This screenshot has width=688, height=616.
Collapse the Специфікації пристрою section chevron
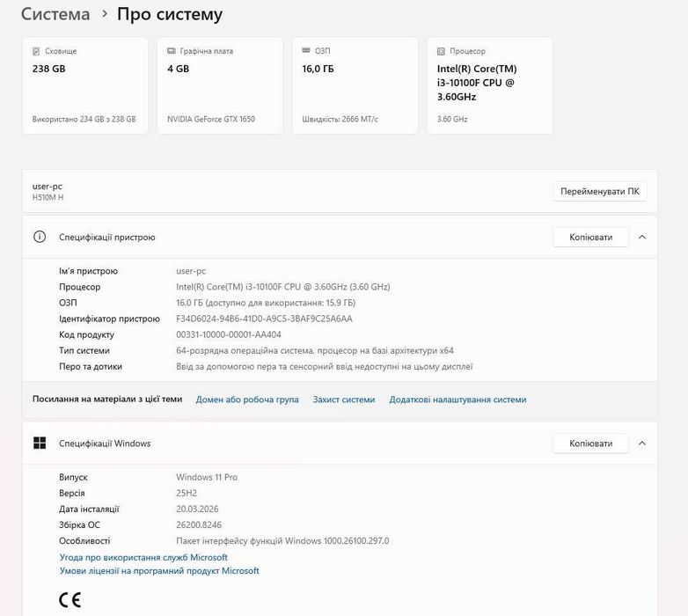point(642,237)
